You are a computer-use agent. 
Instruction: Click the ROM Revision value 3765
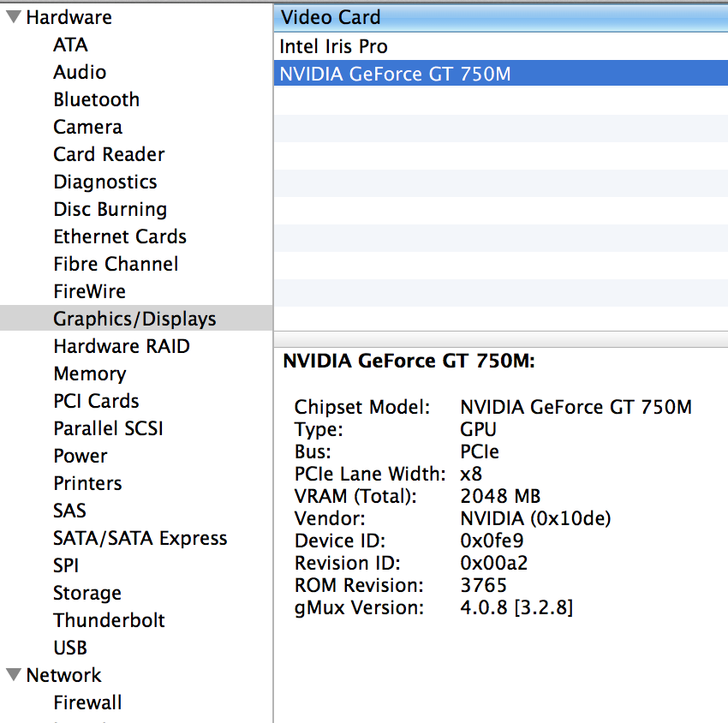pyautogui.click(x=483, y=585)
